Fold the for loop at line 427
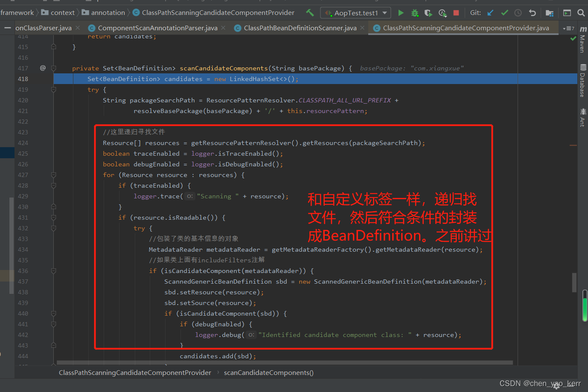The height and width of the screenshot is (392, 588). click(x=54, y=175)
